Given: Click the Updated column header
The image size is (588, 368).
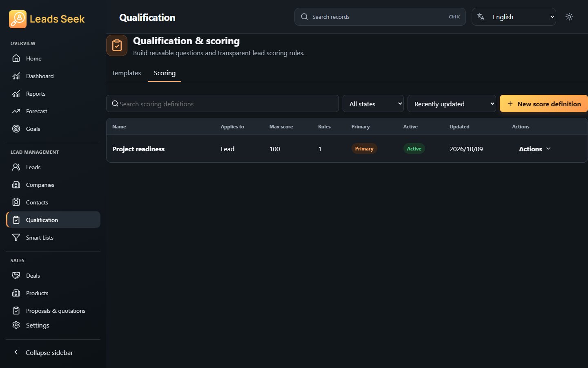Looking at the screenshot, I should tap(459, 127).
